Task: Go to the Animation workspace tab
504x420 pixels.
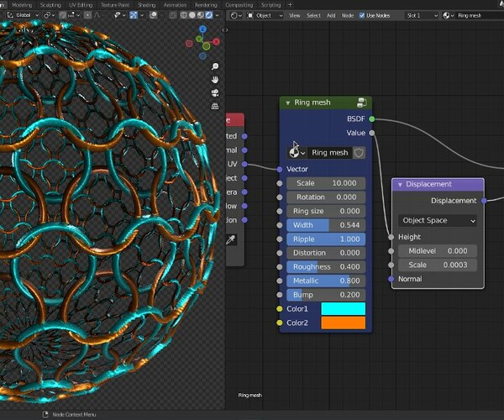Action: [175, 5]
